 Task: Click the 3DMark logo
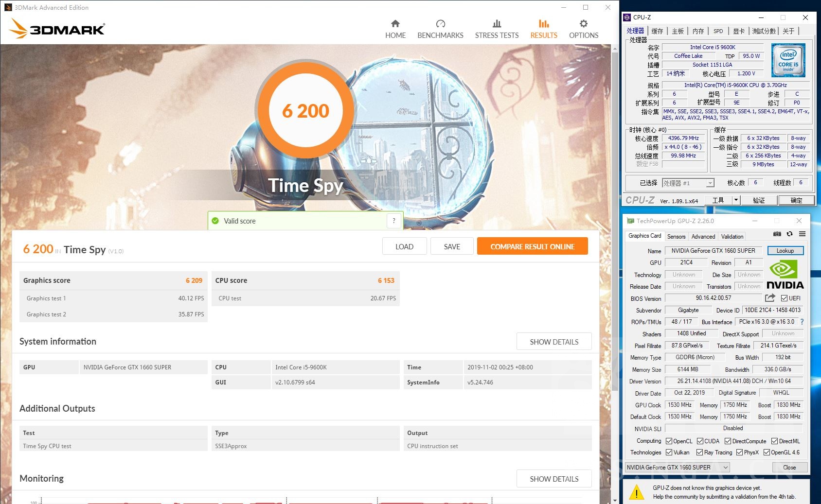coord(57,29)
